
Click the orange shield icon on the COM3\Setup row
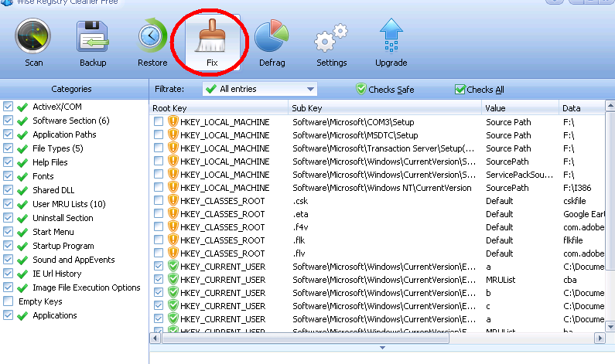click(173, 121)
